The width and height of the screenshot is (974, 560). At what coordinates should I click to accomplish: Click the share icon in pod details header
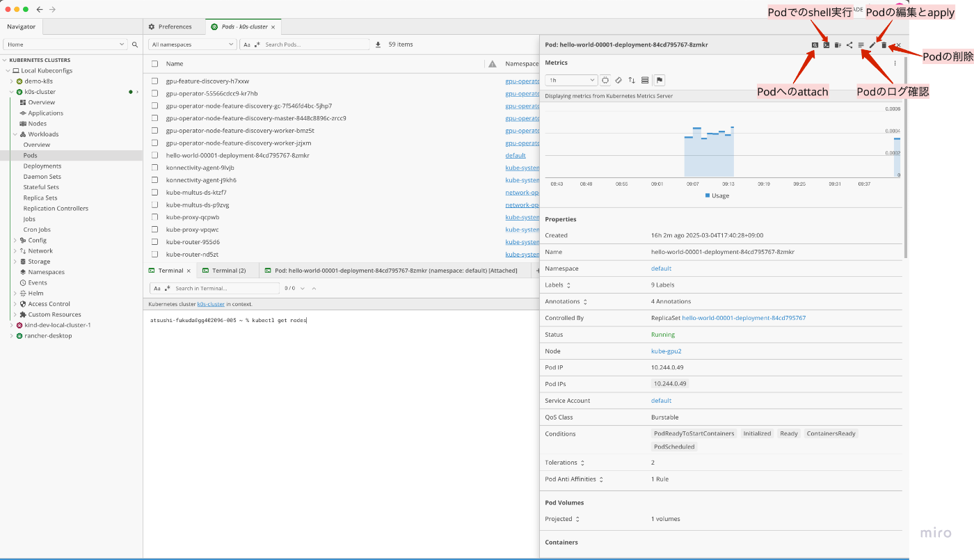point(849,45)
